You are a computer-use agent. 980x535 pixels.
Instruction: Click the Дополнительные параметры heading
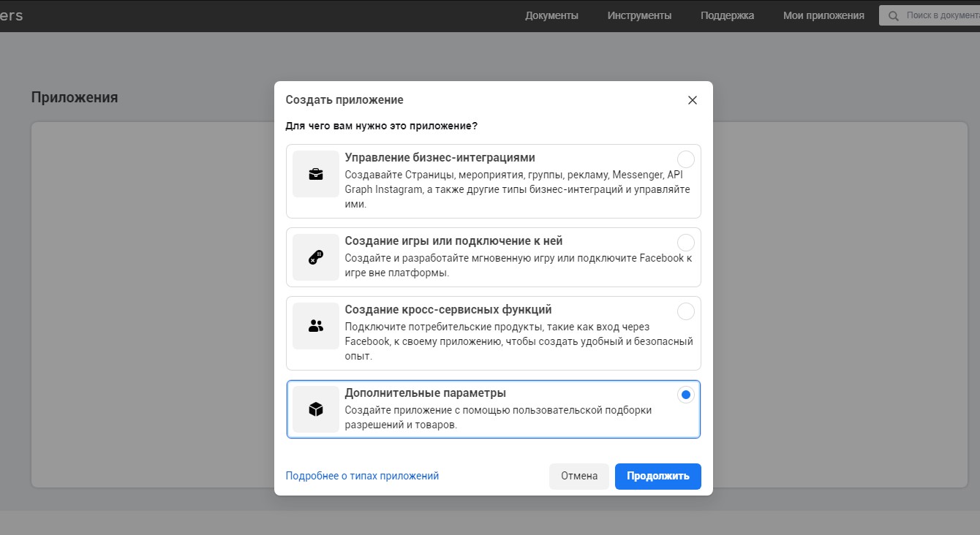426,393
